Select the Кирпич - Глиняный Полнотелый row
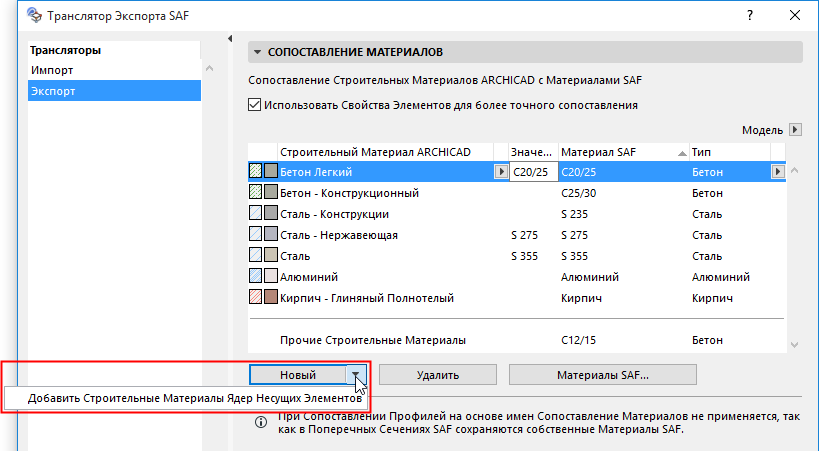 pos(517,297)
